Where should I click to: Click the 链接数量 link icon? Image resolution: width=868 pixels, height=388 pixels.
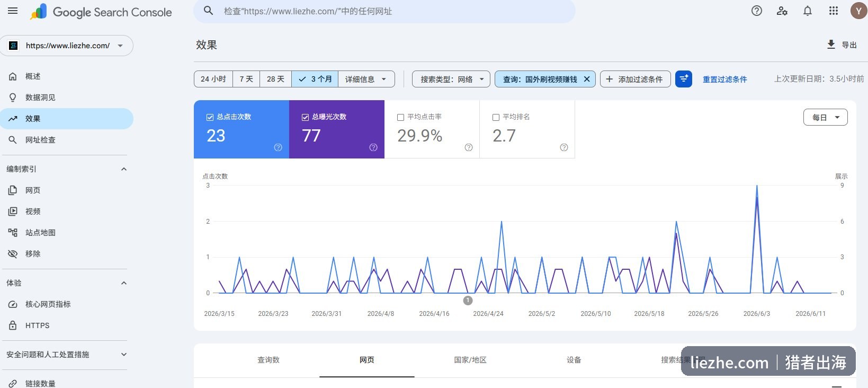(13, 383)
